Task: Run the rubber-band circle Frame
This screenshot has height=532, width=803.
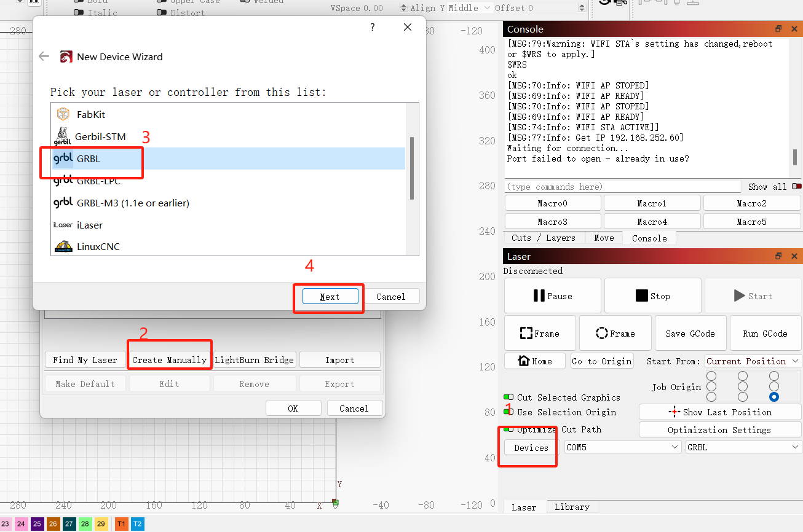Action: click(x=615, y=333)
